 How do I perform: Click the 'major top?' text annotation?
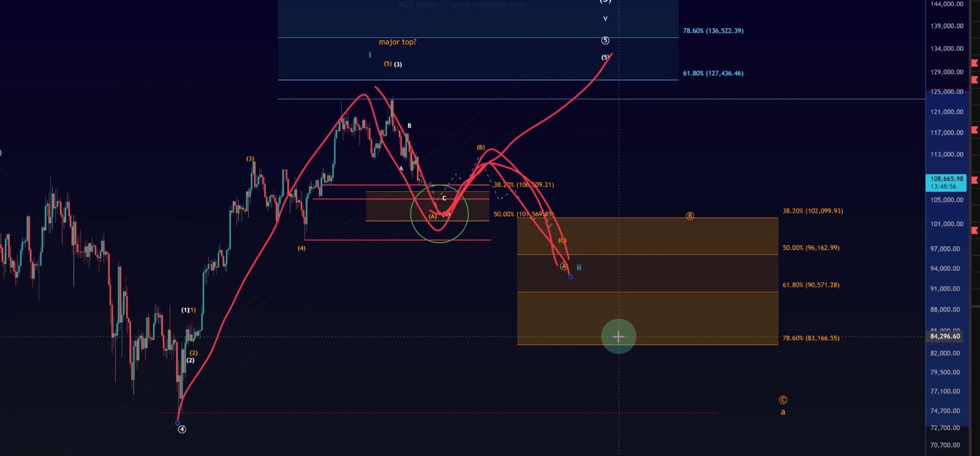coord(397,42)
